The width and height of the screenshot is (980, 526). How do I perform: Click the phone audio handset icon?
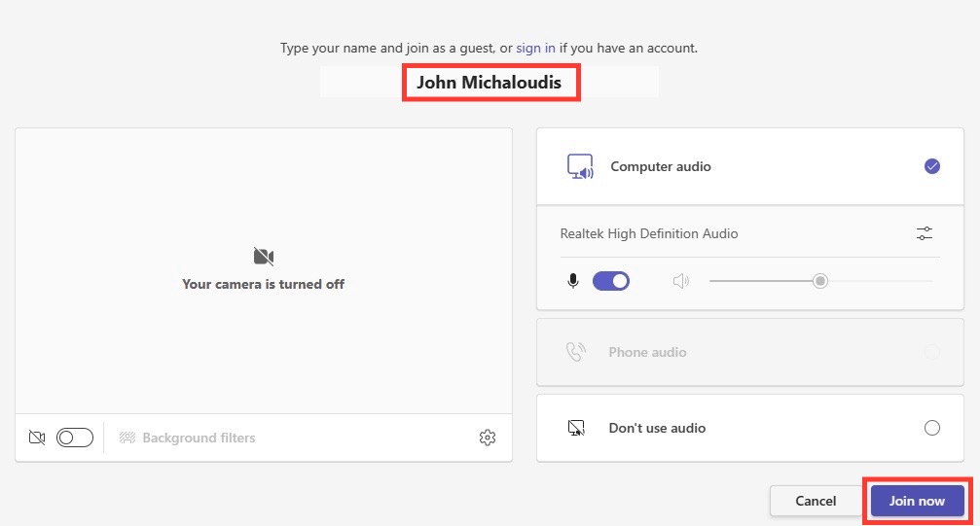tap(575, 352)
